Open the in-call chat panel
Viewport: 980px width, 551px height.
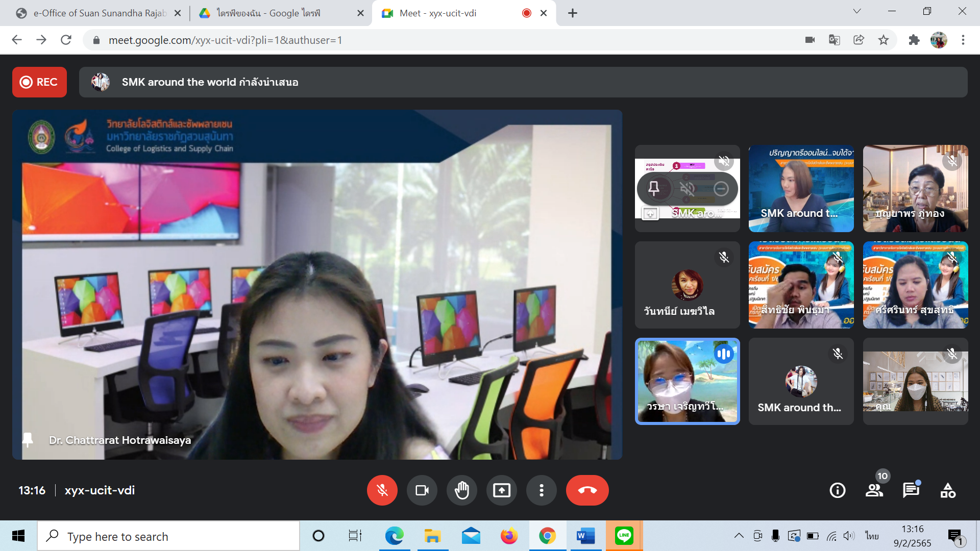point(911,490)
